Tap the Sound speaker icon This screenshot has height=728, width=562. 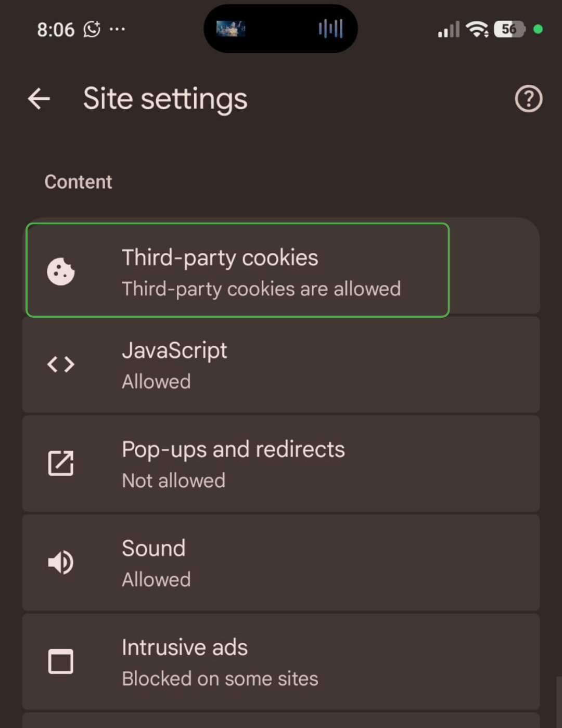tap(61, 563)
